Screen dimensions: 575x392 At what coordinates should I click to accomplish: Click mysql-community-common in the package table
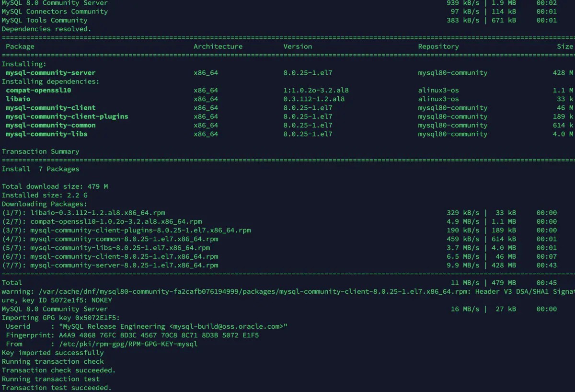tap(50, 125)
